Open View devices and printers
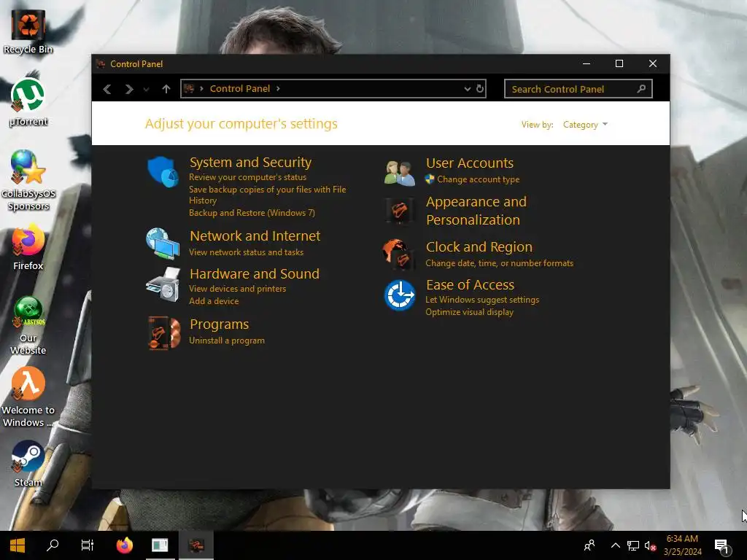Image resolution: width=747 pixels, height=560 pixels. [x=238, y=289]
